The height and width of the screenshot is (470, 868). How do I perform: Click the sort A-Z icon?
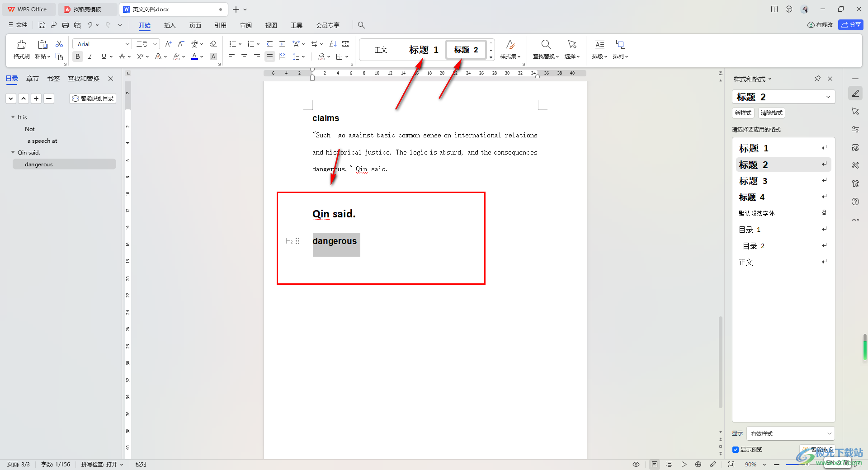click(x=333, y=44)
